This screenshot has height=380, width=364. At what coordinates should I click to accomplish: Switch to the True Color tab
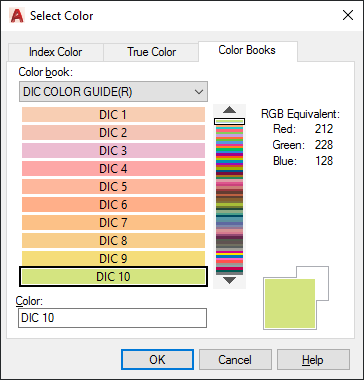[151, 52]
